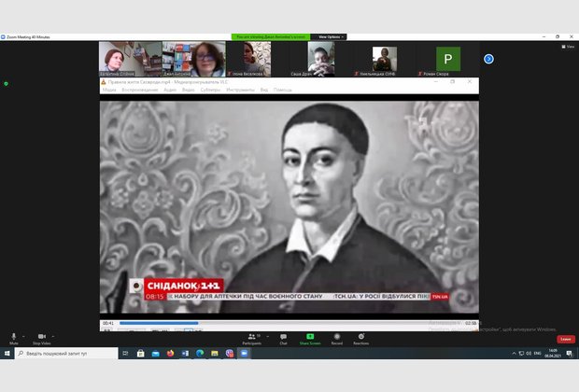Click the ENG language indicator

click(x=538, y=354)
